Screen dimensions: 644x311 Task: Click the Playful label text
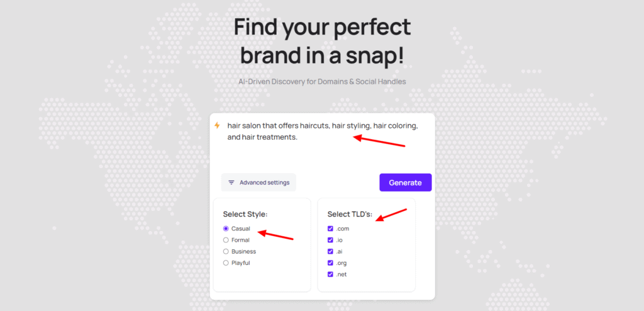coord(241,263)
